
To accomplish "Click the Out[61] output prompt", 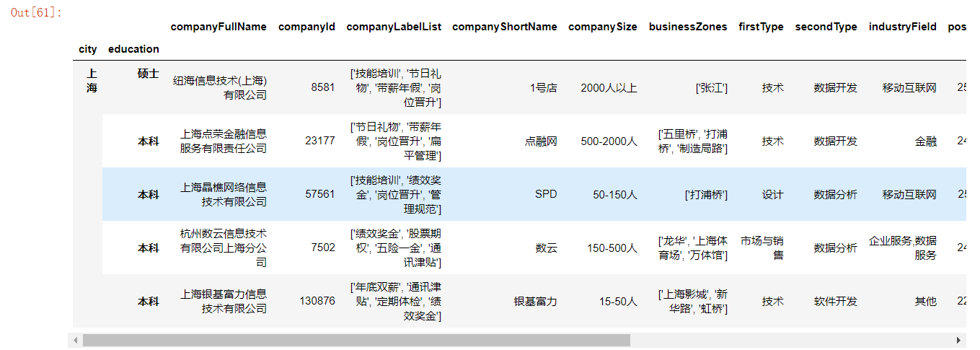I will [36, 12].
